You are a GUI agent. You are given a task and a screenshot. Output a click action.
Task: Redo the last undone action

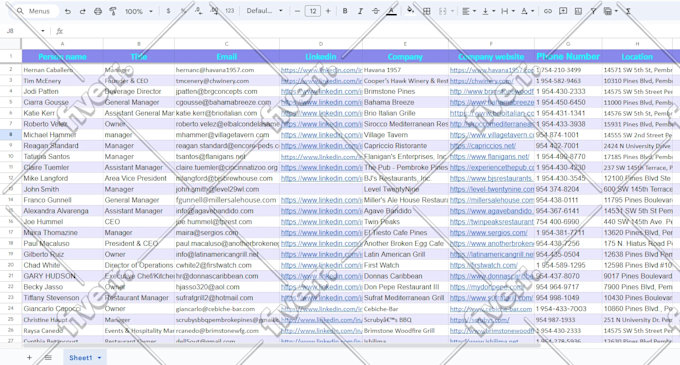tap(82, 11)
